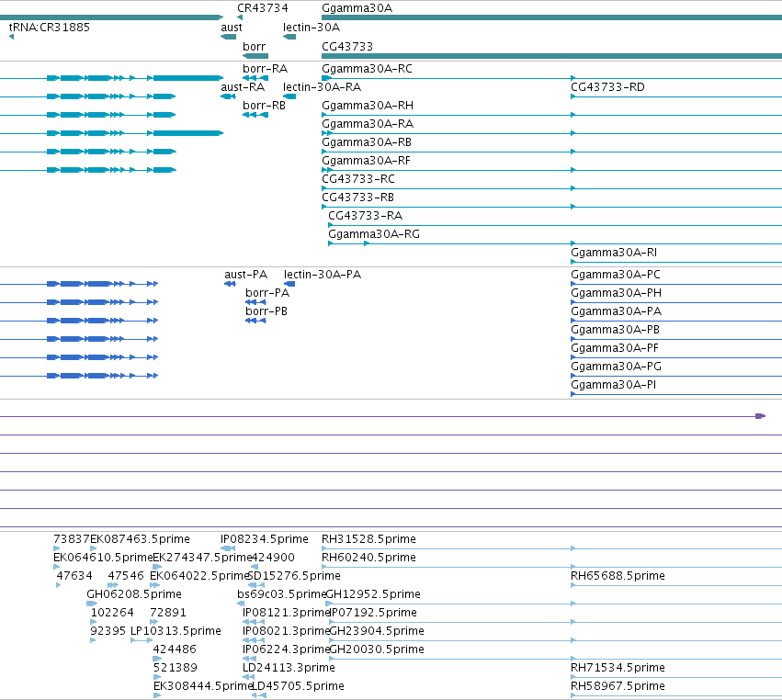Click the Ggamma30A-PH protein label
The image size is (782, 700).
(616, 293)
